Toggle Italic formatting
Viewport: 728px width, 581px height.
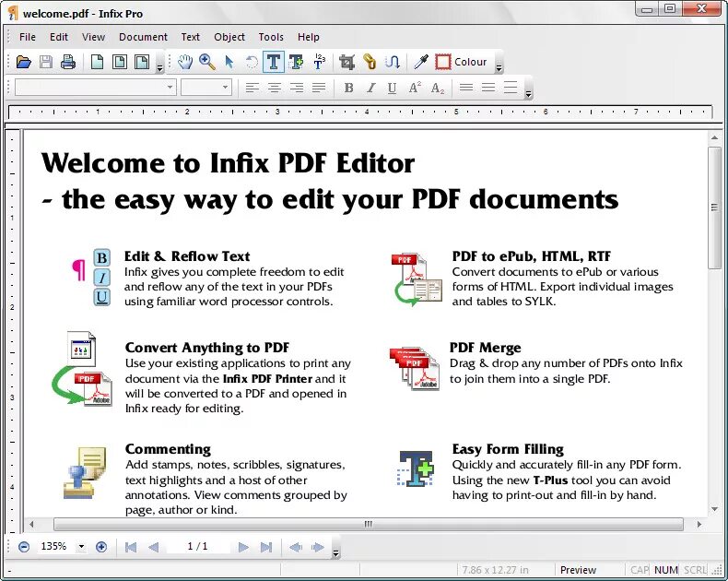[371, 88]
